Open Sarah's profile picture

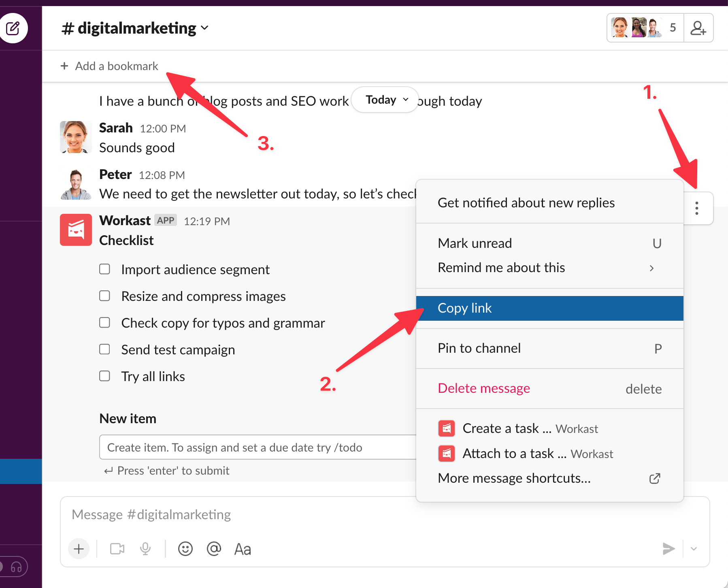point(76,137)
